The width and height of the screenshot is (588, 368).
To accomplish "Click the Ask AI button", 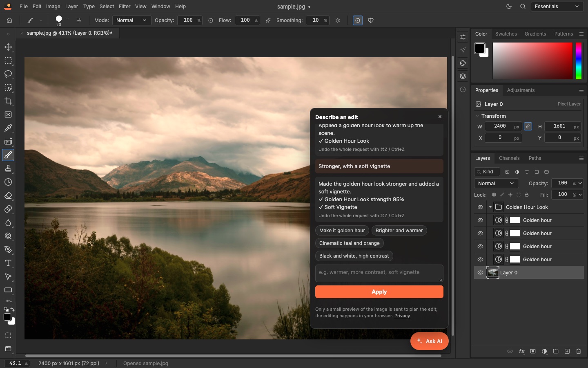I will [x=430, y=341].
